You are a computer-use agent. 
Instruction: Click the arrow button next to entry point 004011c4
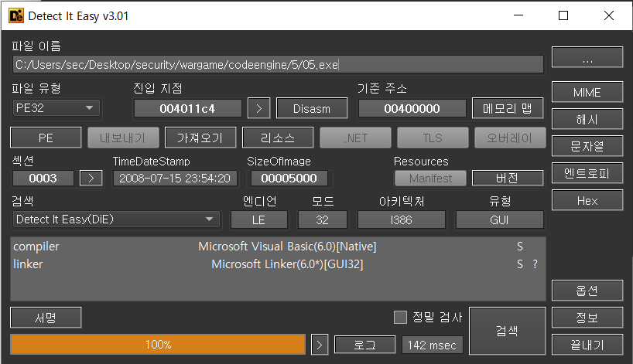tap(258, 108)
